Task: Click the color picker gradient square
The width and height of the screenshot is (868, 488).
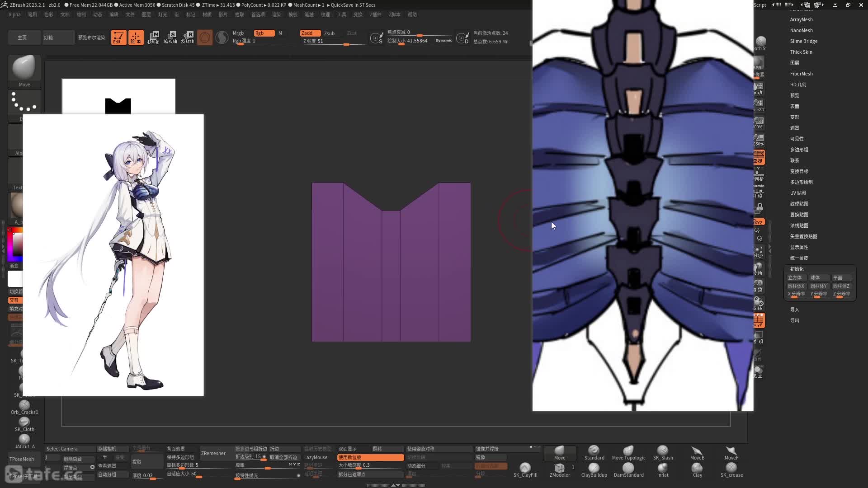Action: pos(15,244)
